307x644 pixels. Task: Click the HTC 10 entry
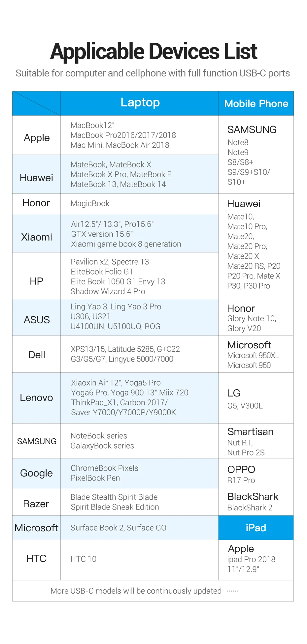[84, 559]
